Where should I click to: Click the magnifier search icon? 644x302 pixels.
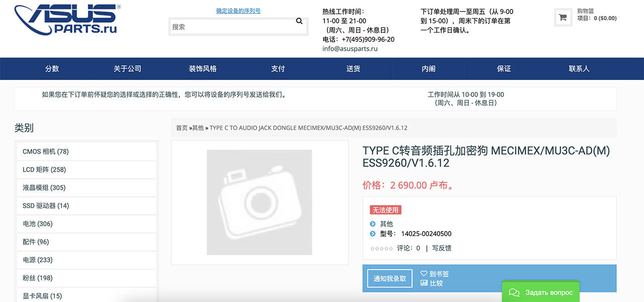[x=299, y=21]
